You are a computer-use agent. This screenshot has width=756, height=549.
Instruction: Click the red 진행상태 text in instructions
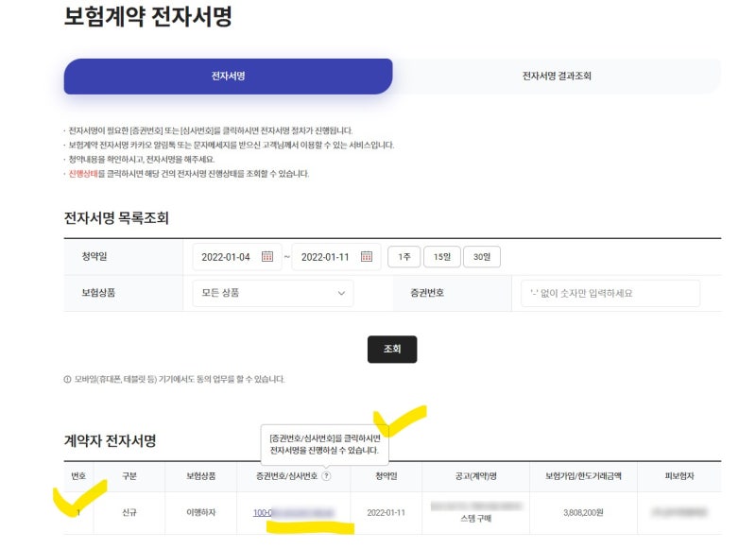83,174
